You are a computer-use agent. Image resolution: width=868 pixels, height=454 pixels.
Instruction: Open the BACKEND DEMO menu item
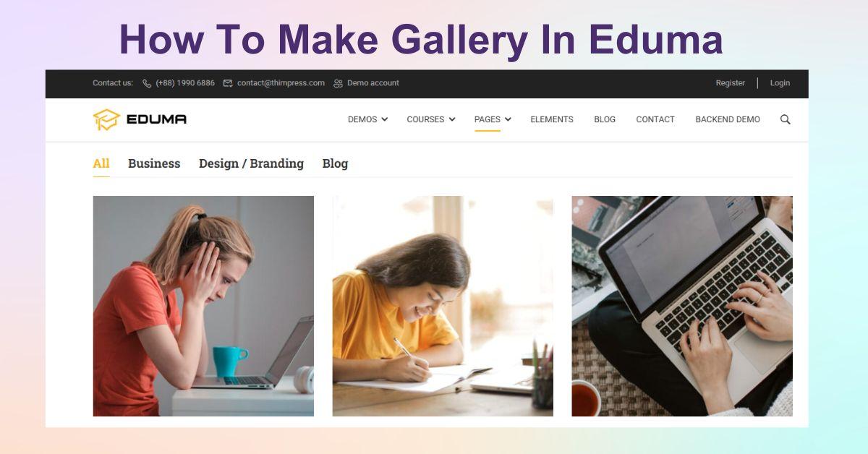coord(728,119)
